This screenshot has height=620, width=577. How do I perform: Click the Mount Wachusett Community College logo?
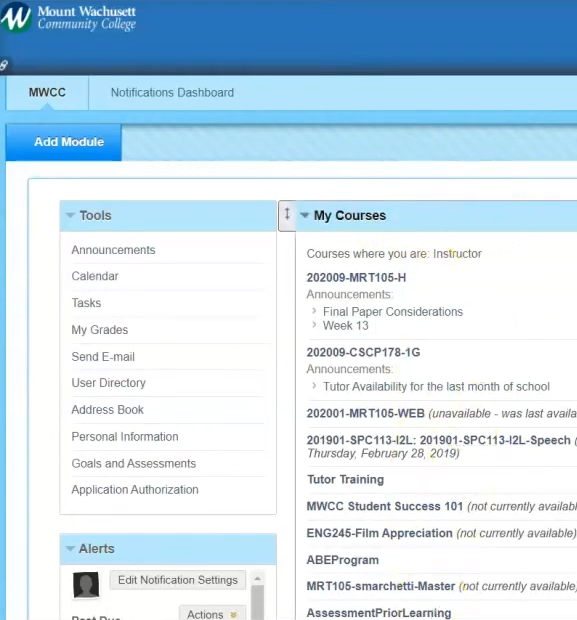tap(68, 18)
